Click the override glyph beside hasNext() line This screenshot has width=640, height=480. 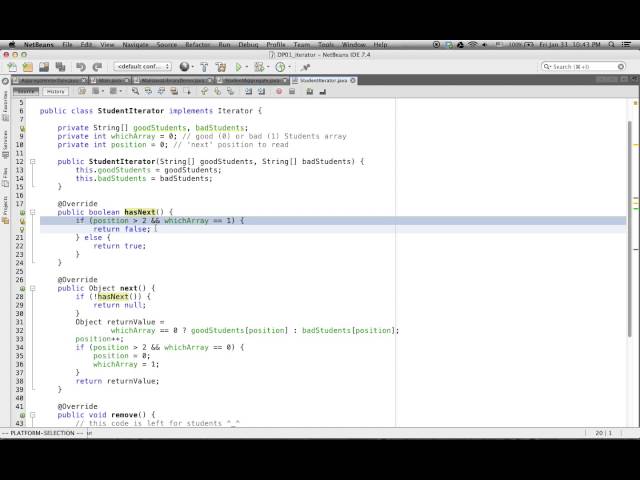pos(22,213)
